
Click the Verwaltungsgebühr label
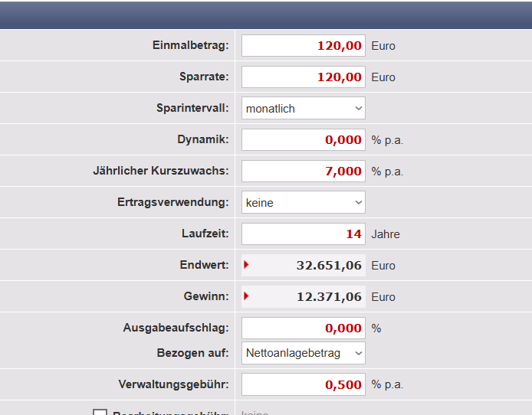coord(173,384)
